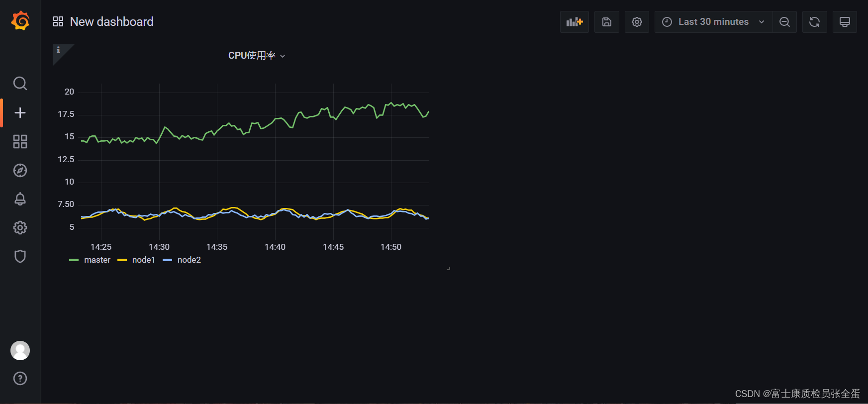868x404 pixels.
Task: Toggle the master series in legend
Action: click(x=97, y=260)
